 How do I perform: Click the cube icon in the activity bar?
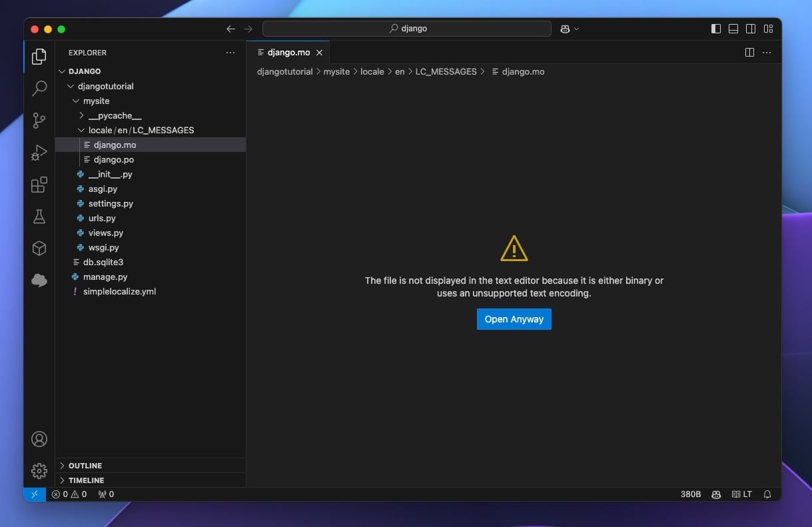pos(39,249)
